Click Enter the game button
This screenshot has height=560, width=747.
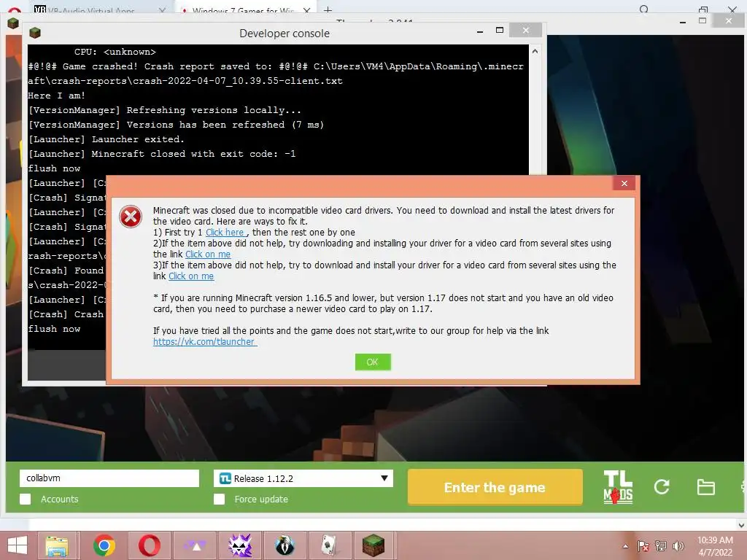[495, 487]
